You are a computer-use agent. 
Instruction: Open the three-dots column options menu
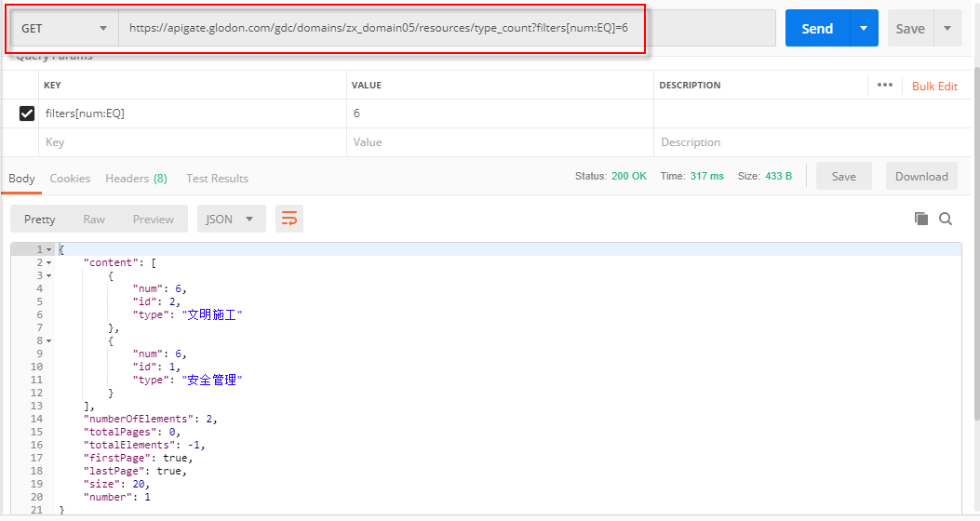click(884, 86)
